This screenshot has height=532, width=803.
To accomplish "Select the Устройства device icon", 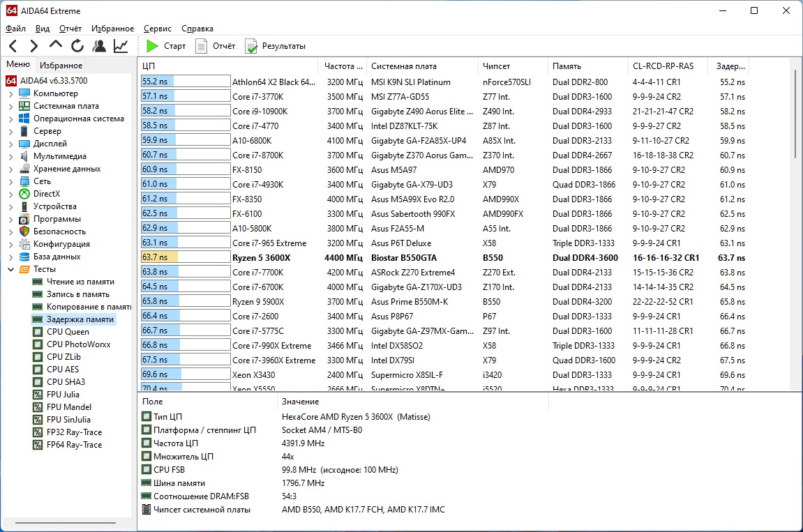I will pyautogui.click(x=24, y=206).
